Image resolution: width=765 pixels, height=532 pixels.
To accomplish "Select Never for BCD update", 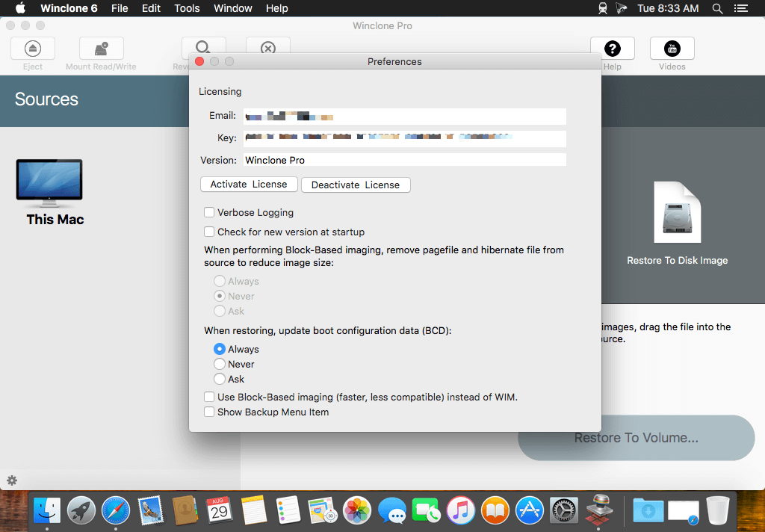I will (220, 364).
